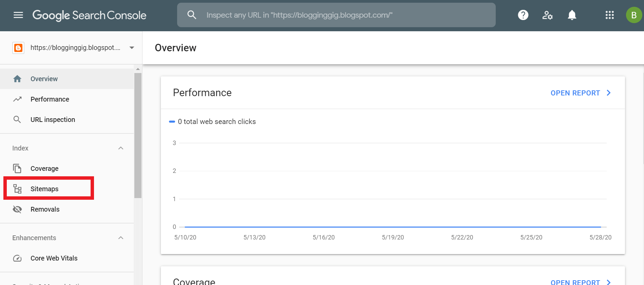Click the Enhancements section label

(34, 238)
